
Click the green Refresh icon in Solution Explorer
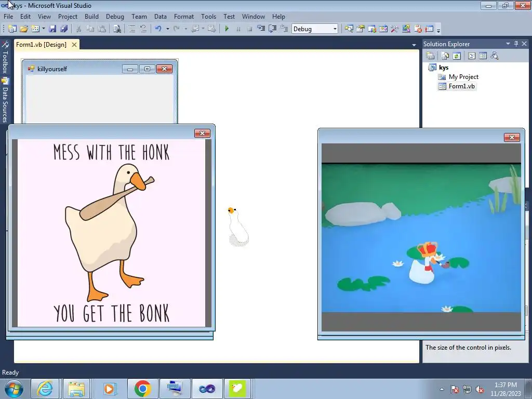click(457, 56)
